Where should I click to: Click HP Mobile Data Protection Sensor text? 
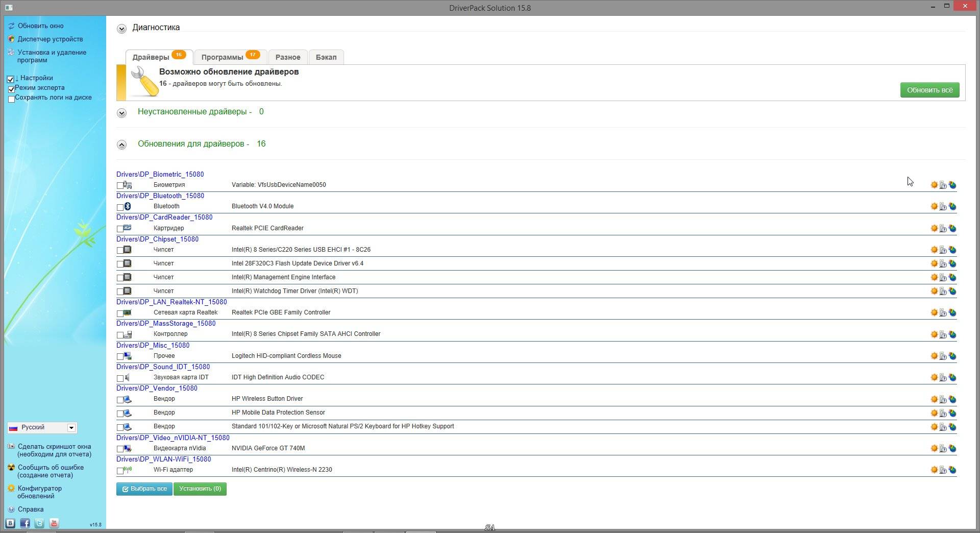pos(278,413)
